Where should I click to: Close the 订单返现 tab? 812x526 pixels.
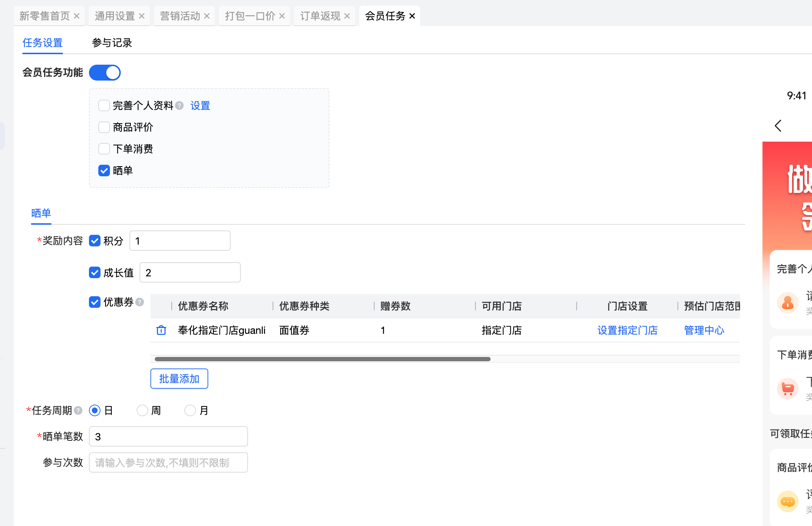[x=347, y=16]
